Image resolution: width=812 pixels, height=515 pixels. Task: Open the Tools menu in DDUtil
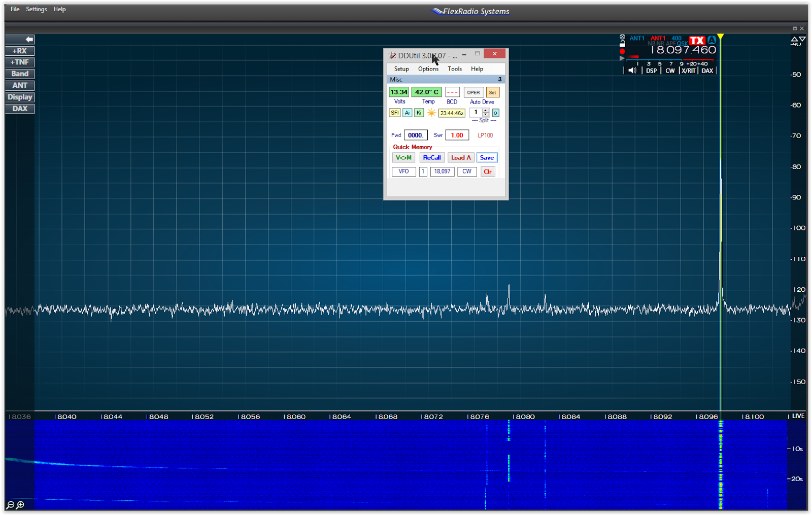[455, 69]
